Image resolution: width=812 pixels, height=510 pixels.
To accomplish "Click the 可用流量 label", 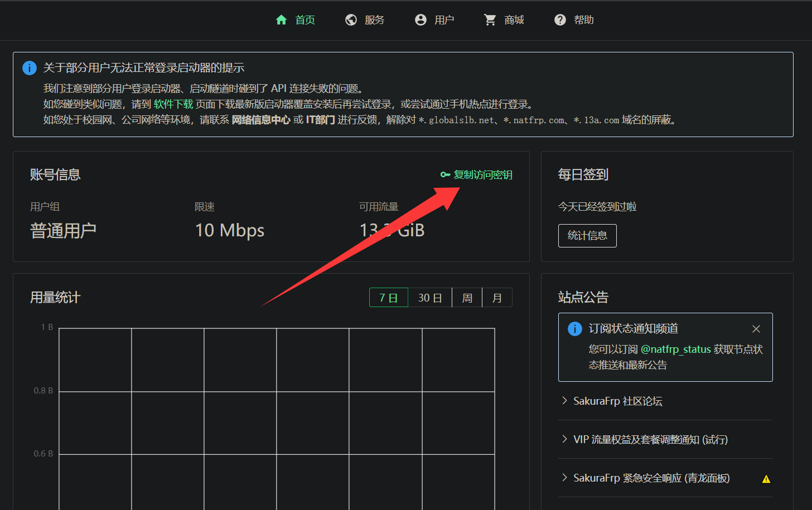I will (x=379, y=207).
